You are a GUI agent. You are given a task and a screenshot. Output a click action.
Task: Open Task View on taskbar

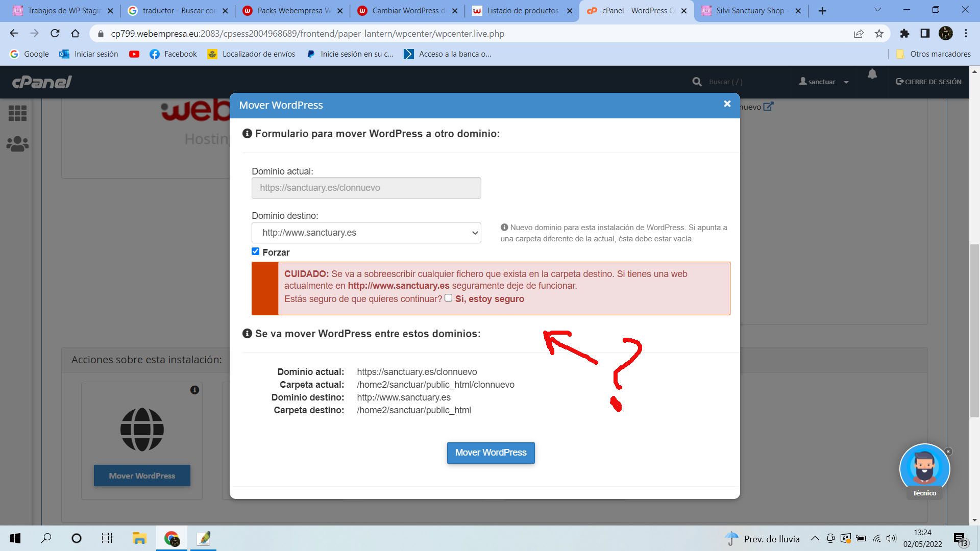point(107,538)
